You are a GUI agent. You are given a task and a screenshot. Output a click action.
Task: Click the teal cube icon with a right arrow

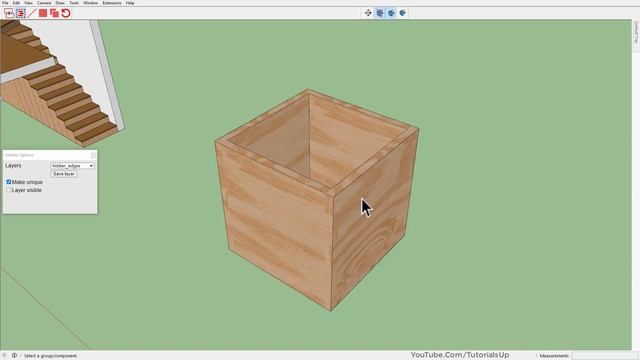[402, 13]
